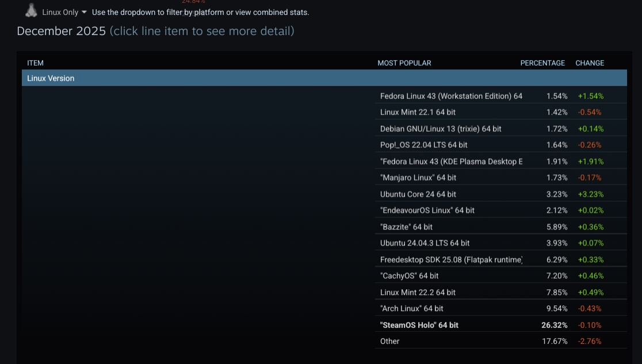The width and height of the screenshot is (642, 364).
Task: Click the -0.43% Arch Linux change value
Action: tap(590, 309)
